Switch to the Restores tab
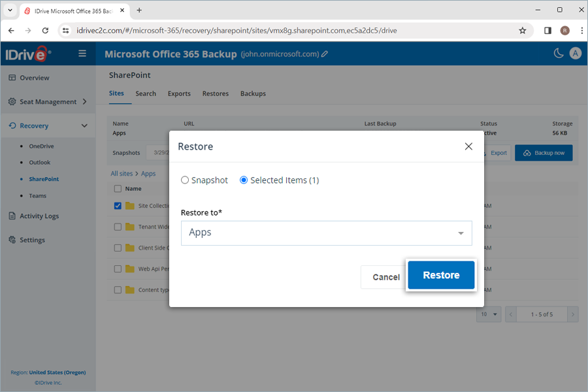This screenshot has width=588, height=392. (215, 93)
